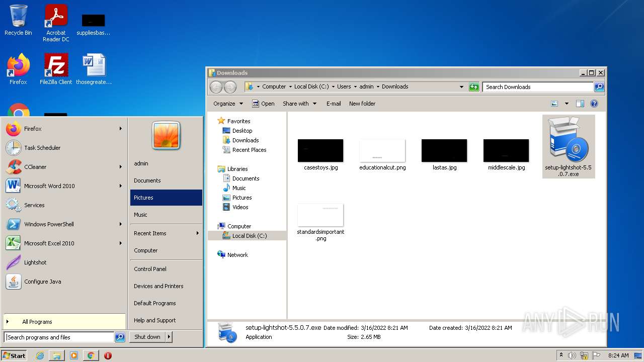Expand the Firefox jump list arrow
Screen dimensions: 644x362
(121, 129)
